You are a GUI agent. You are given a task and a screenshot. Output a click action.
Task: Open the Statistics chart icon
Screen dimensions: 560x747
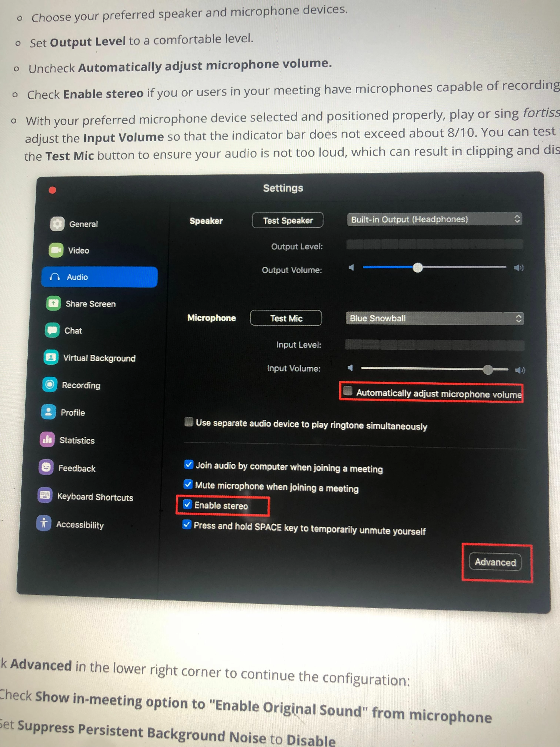click(x=47, y=439)
